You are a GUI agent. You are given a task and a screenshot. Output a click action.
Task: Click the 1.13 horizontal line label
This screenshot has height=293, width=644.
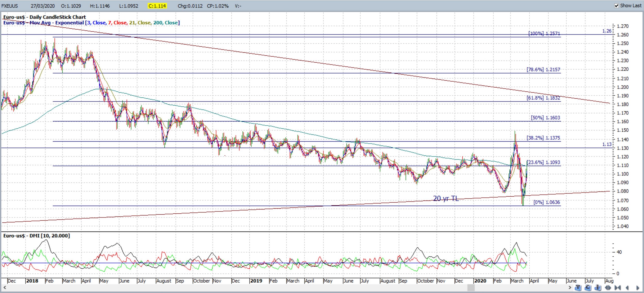(x=607, y=144)
